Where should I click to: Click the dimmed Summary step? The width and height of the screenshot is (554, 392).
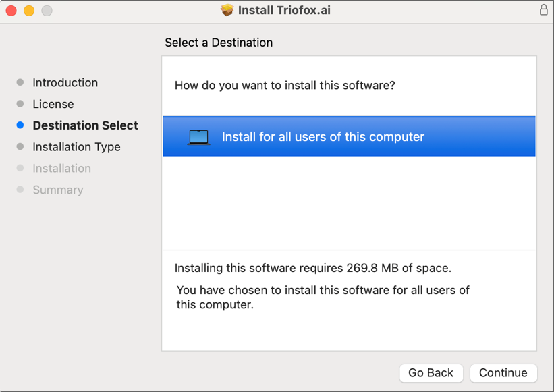tap(58, 190)
